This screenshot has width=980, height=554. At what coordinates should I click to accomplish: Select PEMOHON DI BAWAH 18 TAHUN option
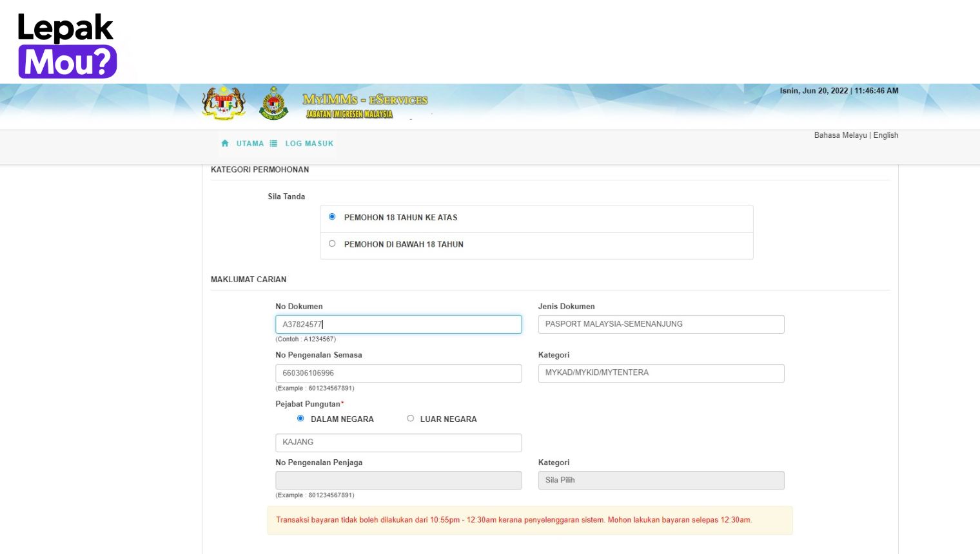(332, 243)
